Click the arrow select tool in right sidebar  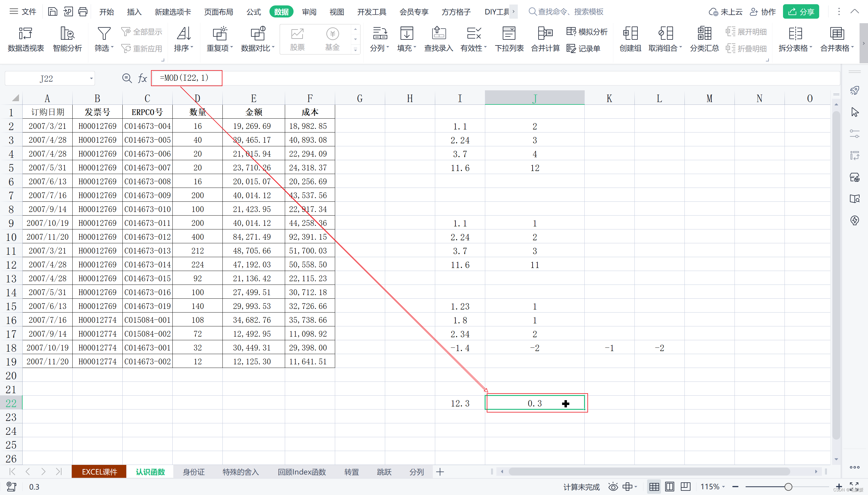click(x=854, y=112)
